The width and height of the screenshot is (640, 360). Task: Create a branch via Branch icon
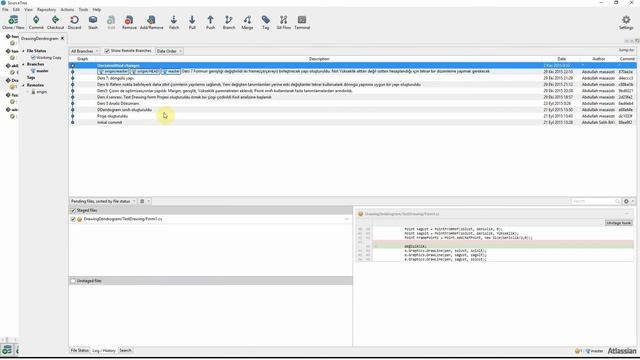click(229, 22)
